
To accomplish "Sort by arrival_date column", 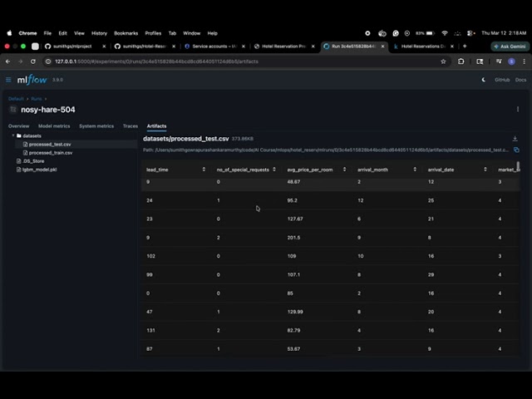I will pos(485,170).
